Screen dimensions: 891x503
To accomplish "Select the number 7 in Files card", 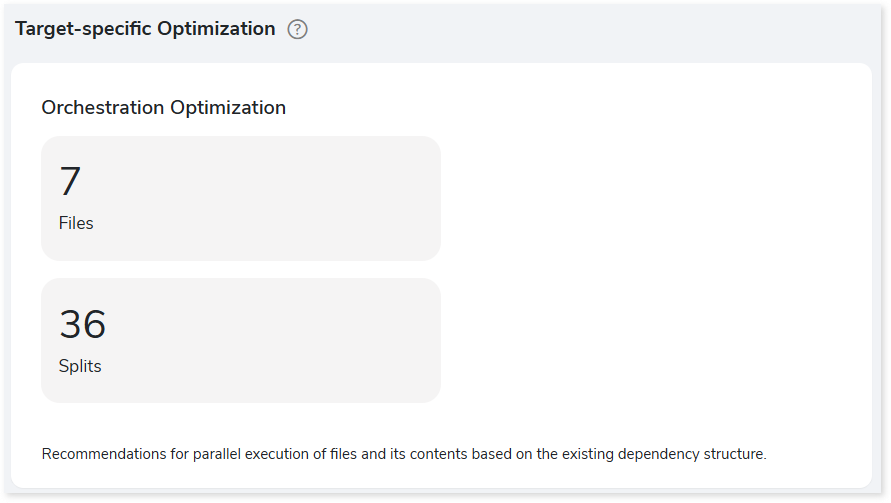I will pyautogui.click(x=70, y=181).
